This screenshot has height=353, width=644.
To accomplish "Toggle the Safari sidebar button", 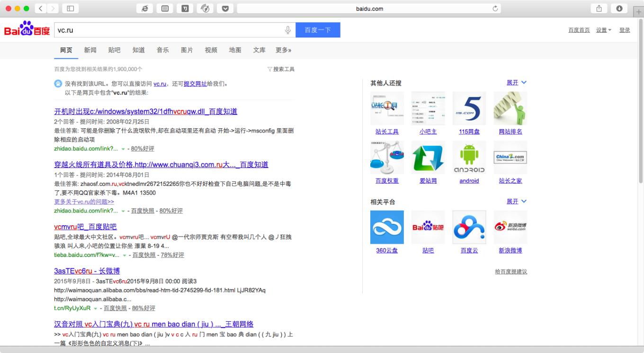I will pyautogui.click(x=71, y=9).
